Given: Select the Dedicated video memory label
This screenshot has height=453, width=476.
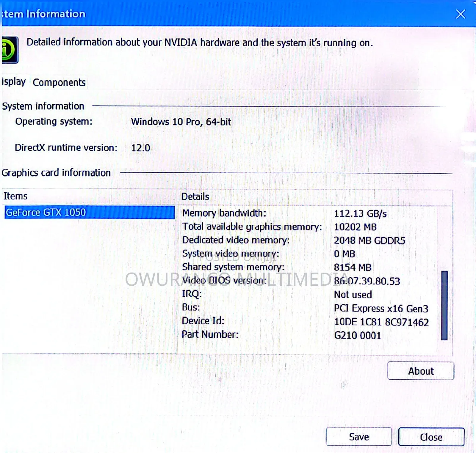Looking at the screenshot, I should 236,240.
